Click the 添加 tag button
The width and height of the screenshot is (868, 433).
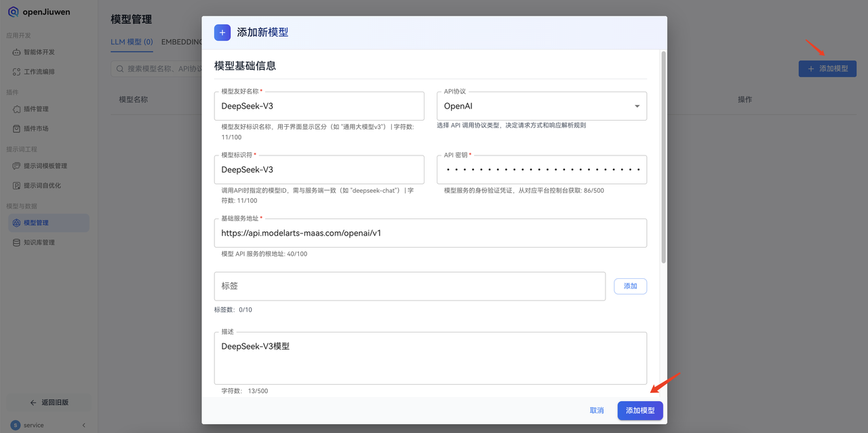(x=630, y=286)
